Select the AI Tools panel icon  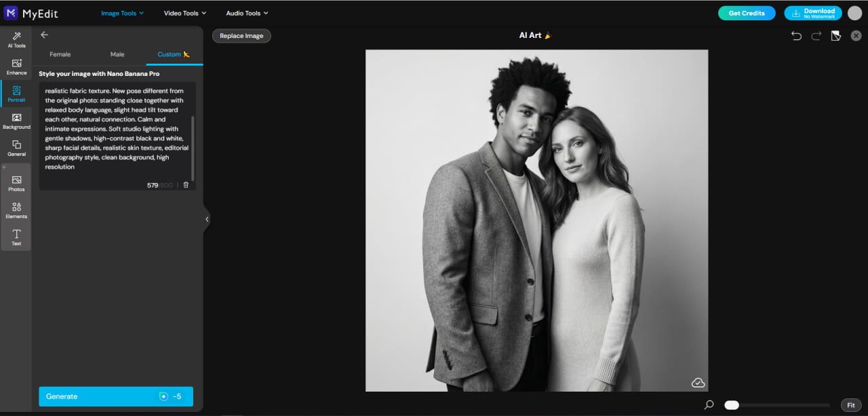[16, 40]
